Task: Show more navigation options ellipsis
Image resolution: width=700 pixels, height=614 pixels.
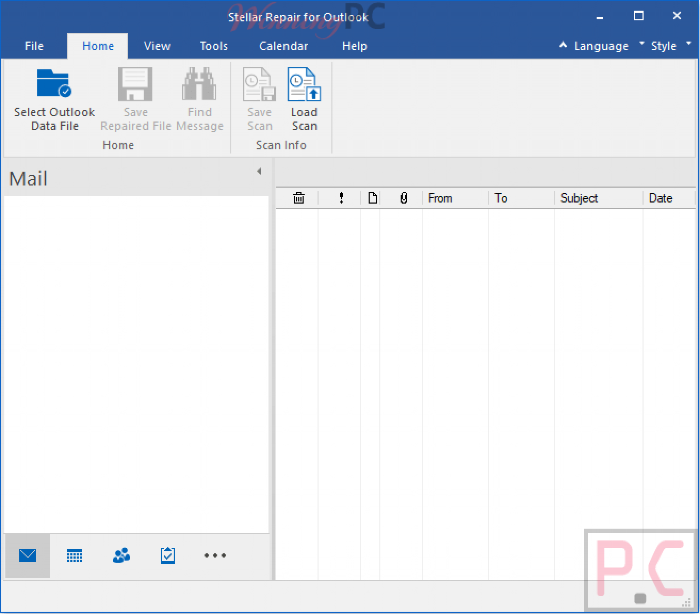Action: [215, 556]
